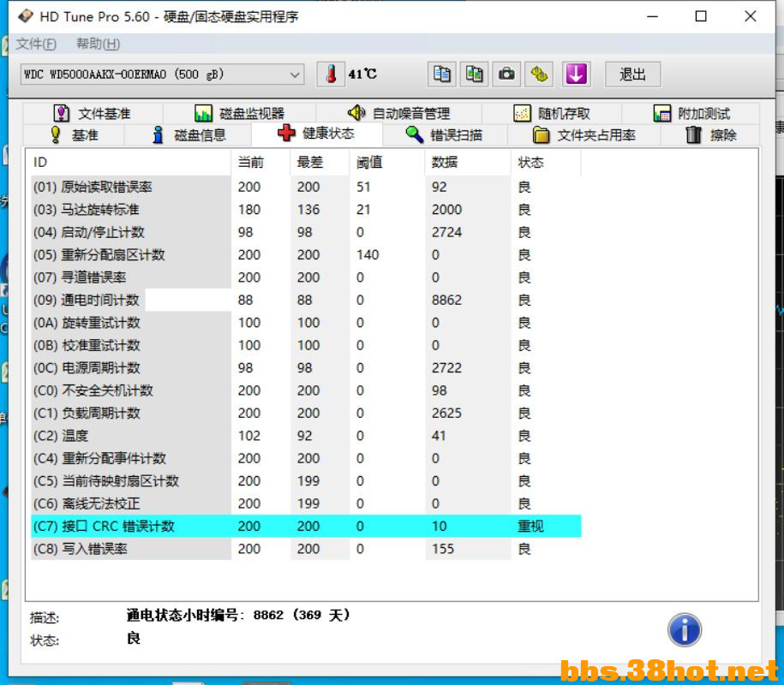Select the (C2) 温度 row
784x685 pixels.
(306, 436)
